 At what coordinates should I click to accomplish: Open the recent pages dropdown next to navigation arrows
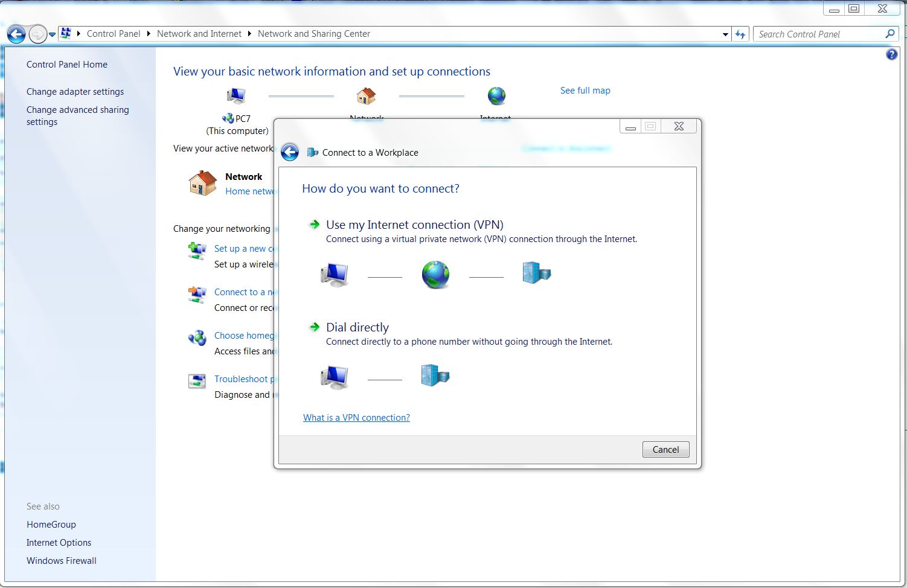click(x=52, y=34)
